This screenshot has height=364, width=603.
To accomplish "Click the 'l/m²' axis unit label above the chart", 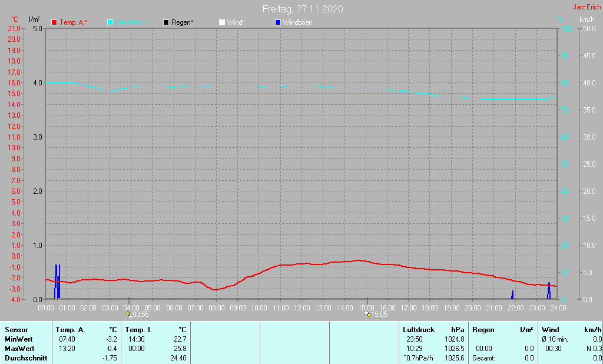I will [34, 19].
